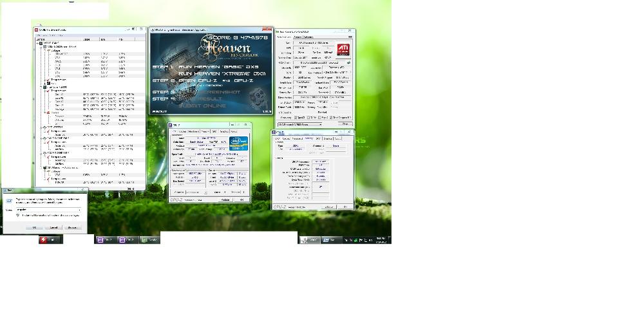Screen dimensions: 644x332
Task: Click the taskbar clock
Action: point(381,239)
